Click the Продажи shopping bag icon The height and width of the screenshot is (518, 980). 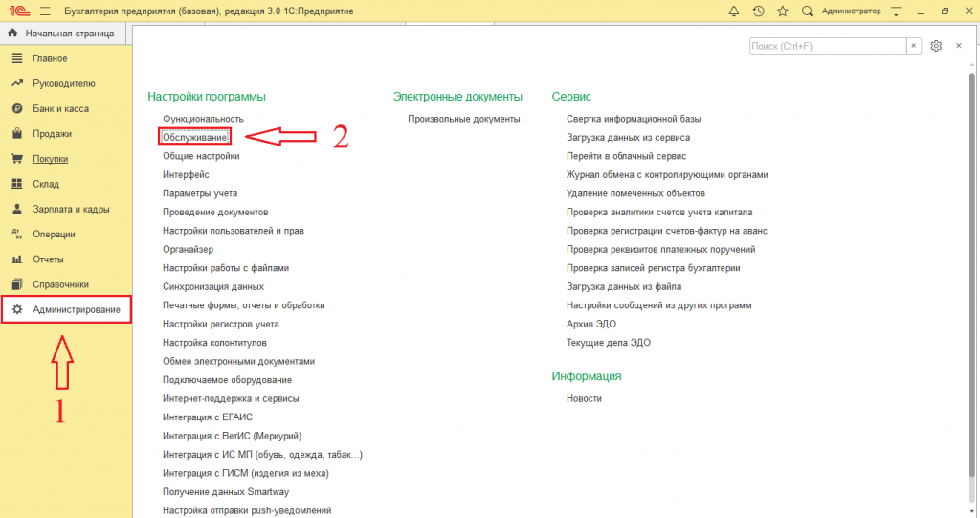(x=17, y=134)
